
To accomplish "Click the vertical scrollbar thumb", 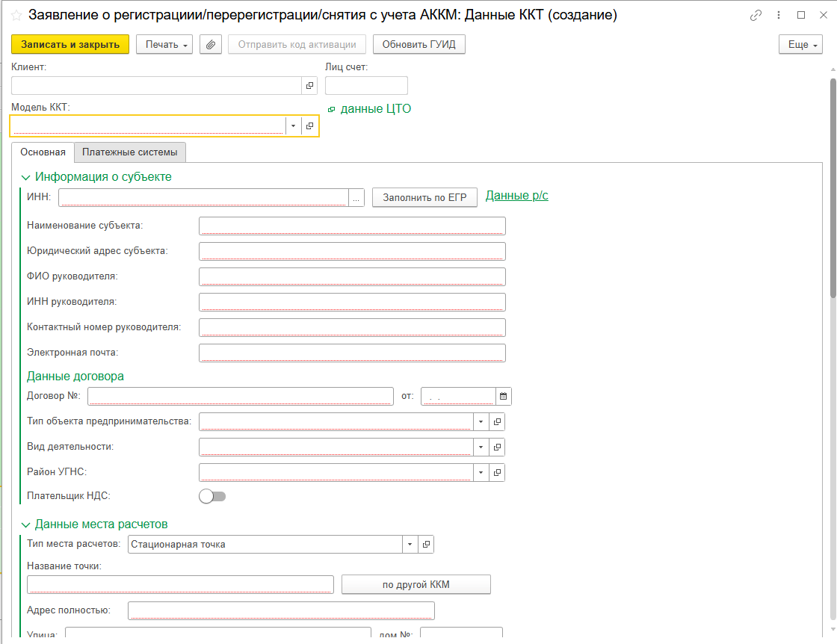I will pos(833,188).
